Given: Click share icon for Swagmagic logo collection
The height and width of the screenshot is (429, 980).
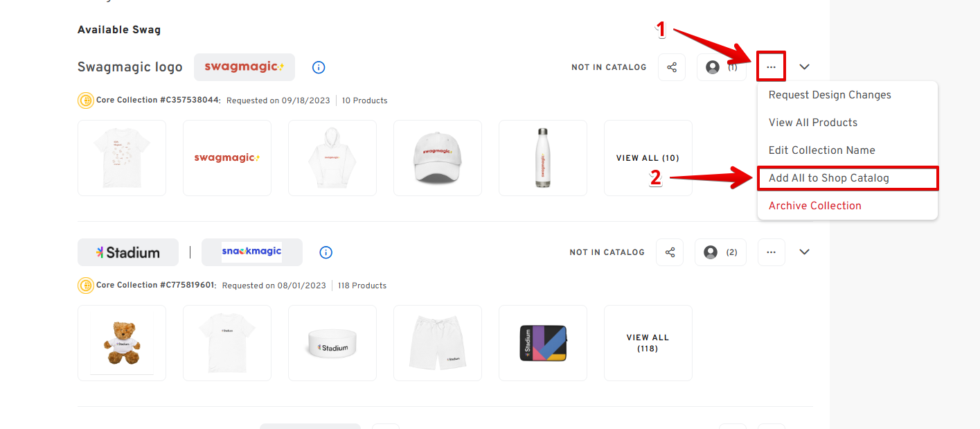Looking at the screenshot, I should 672,67.
